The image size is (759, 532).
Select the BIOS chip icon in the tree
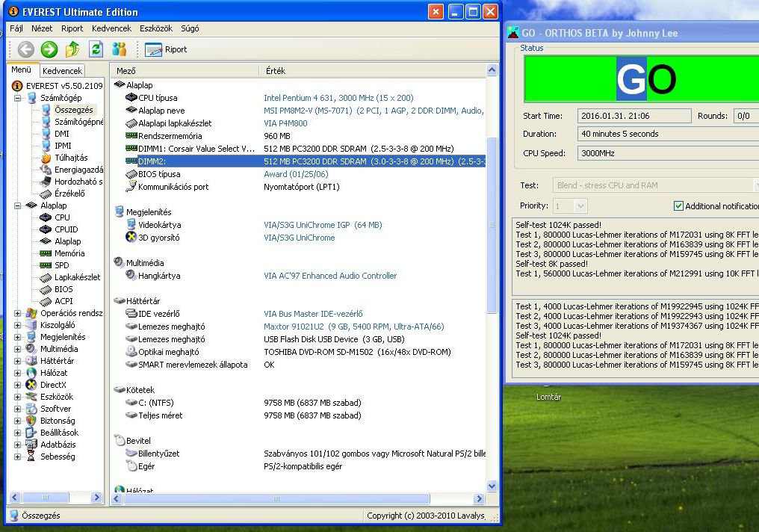[x=46, y=289]
